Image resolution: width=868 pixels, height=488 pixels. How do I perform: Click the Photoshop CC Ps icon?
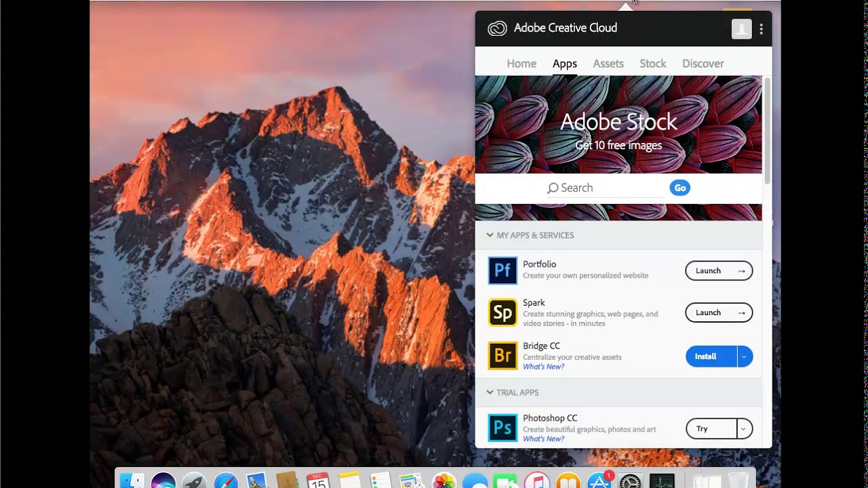[x=502, y=428]
